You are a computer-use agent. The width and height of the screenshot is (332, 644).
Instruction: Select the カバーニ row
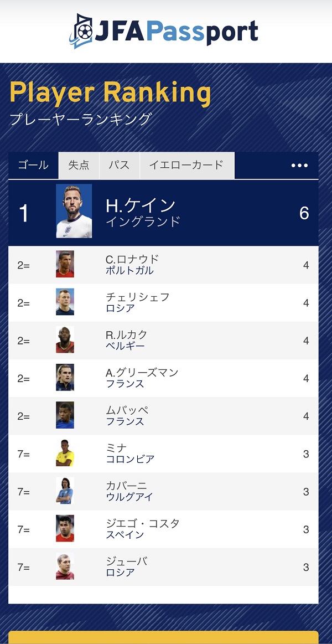(x=166, y=491)
